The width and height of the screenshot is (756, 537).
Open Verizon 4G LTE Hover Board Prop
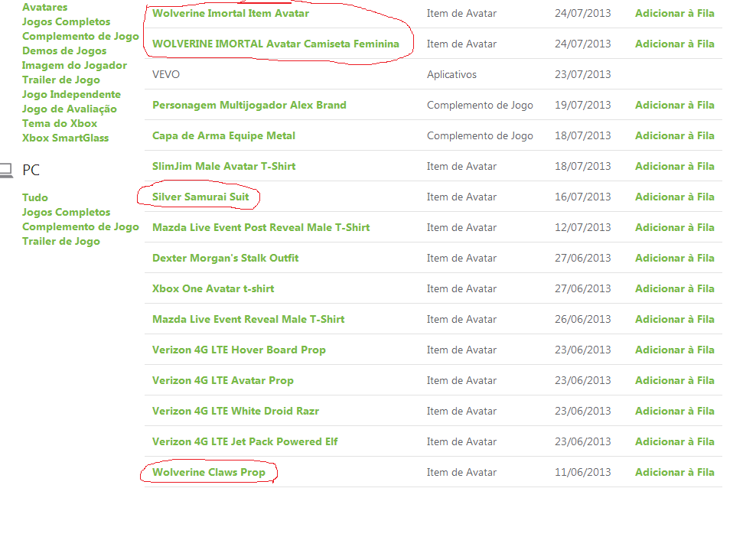coord(240,350)
